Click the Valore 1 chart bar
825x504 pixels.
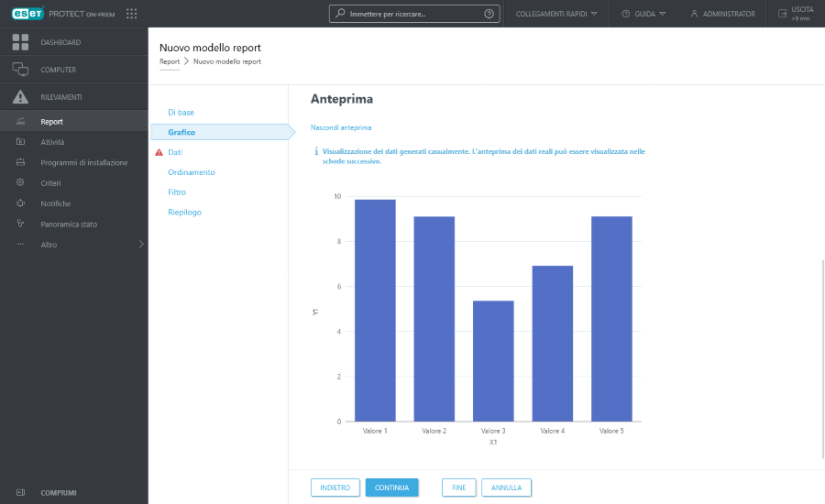(375, 310)
